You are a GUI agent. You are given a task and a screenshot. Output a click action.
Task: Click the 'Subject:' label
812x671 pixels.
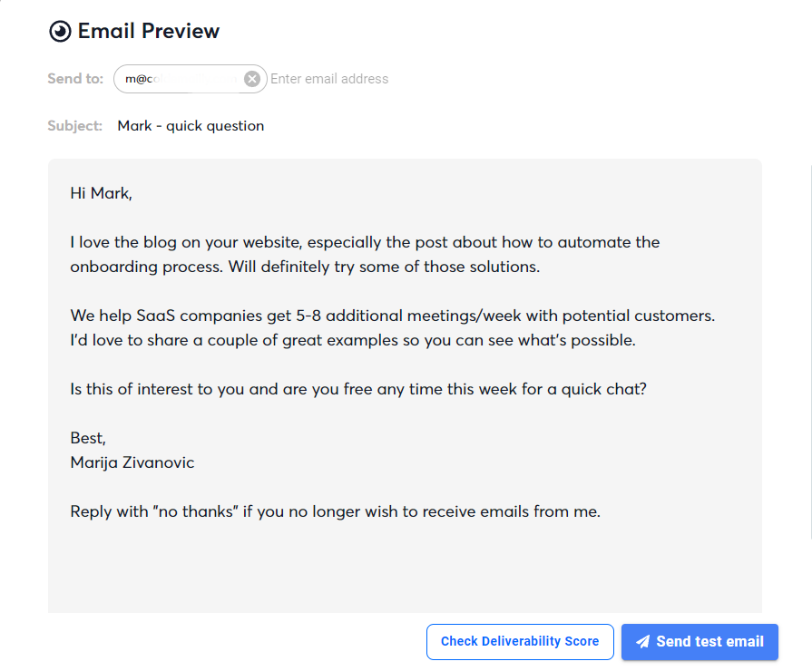pyautogui.click(x=74, y=126)
